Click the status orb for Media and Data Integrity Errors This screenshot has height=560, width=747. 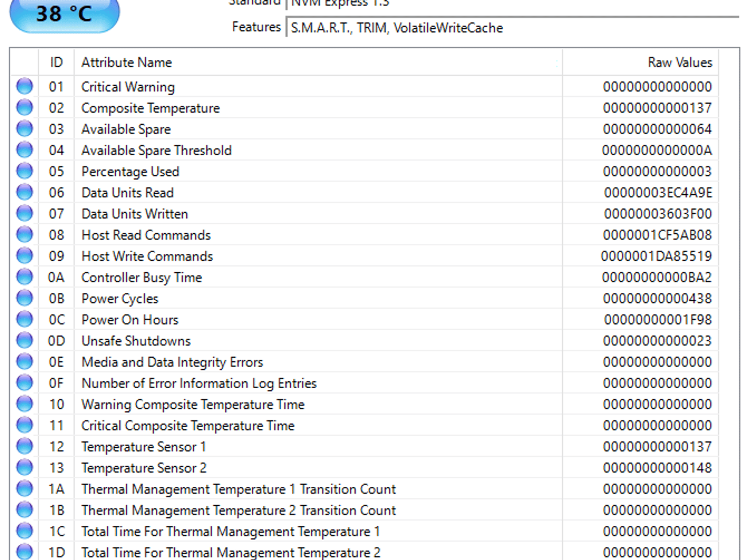pyautogui.click(x=25, y=361)
